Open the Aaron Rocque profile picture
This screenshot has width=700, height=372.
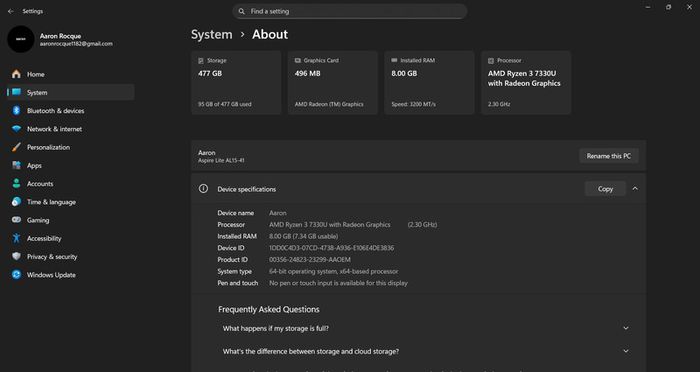tap(21, 39)
